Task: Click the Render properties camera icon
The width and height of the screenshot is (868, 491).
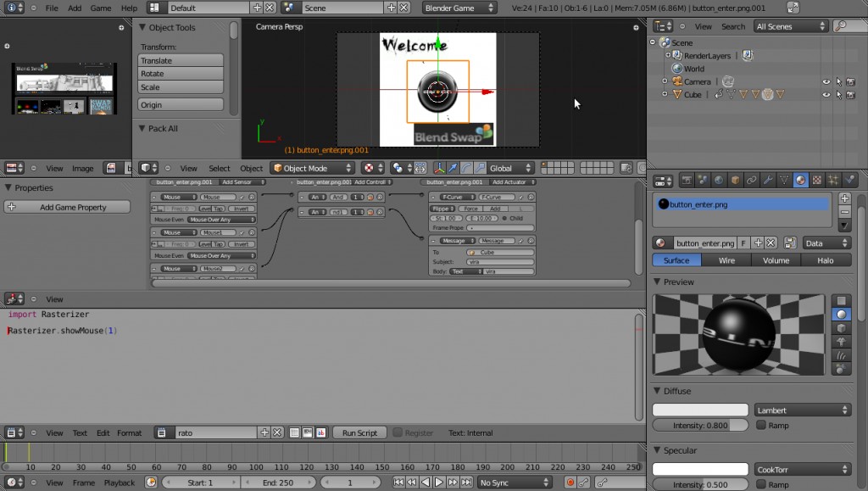Action: 687,179
